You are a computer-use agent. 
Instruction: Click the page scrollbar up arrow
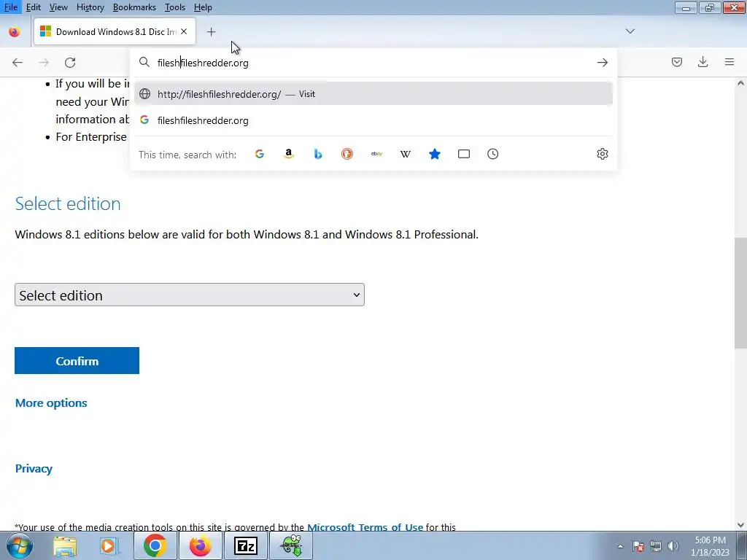coord(740,83)
